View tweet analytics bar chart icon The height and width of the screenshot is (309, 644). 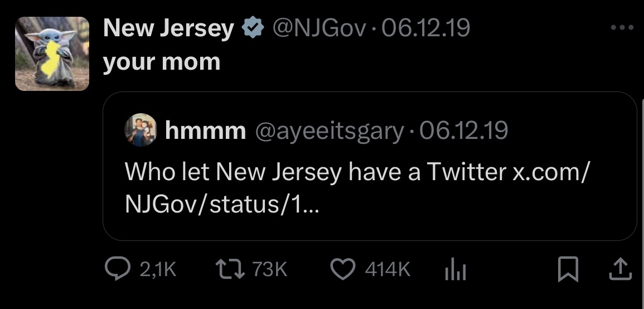coord(455,271)
